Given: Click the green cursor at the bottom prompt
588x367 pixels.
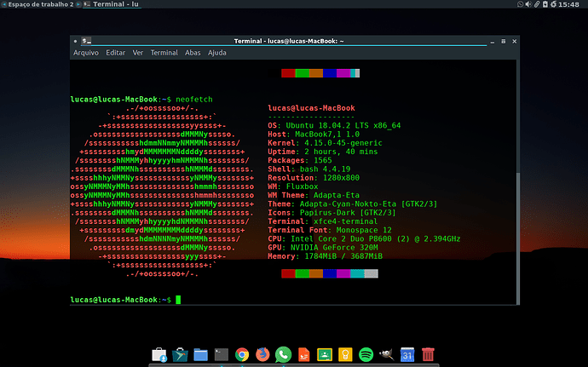Looking at the screenshot, I should (178, 300).
